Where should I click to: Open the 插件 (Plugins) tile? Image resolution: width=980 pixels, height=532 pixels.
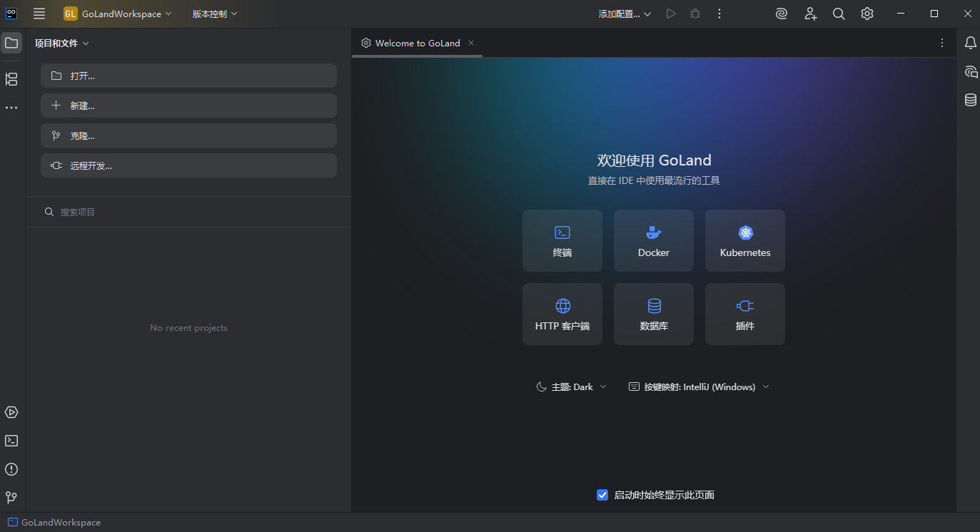click(745, 314)
